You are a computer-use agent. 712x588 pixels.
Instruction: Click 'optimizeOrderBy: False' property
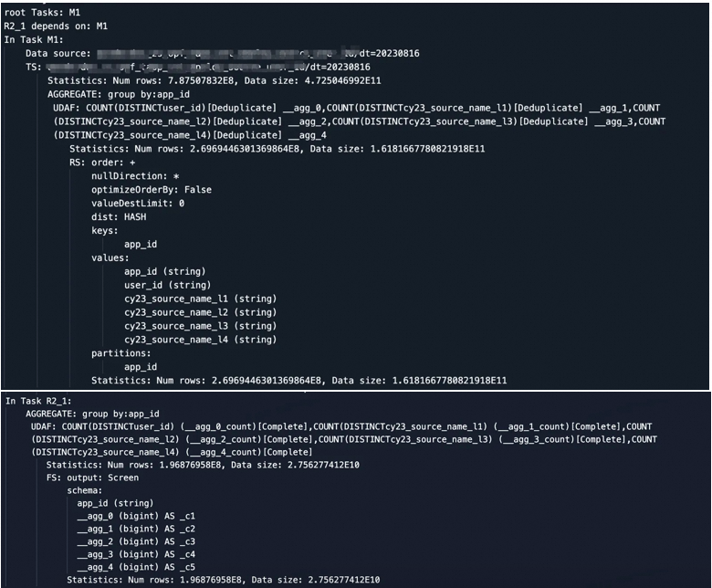coord(152,190)
